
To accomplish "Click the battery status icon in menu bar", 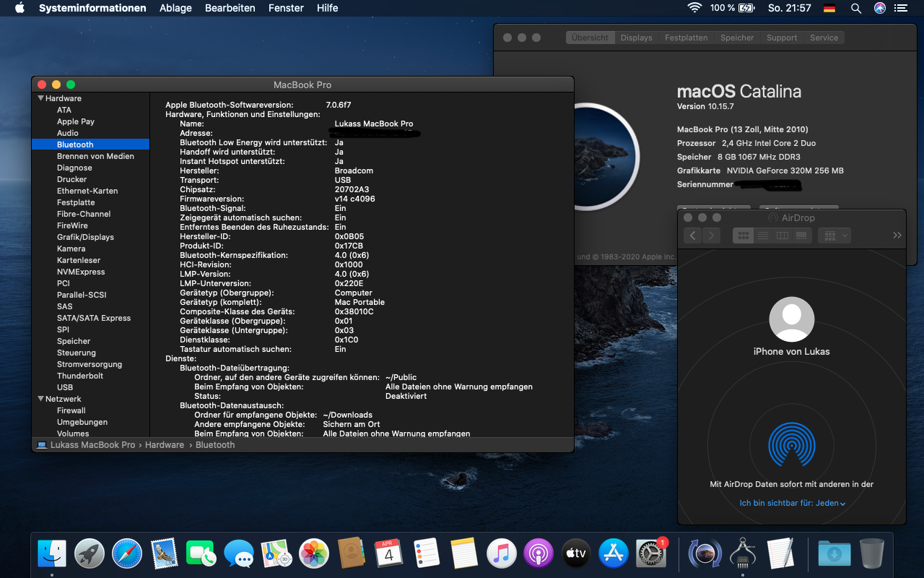I will coord(745,8).
